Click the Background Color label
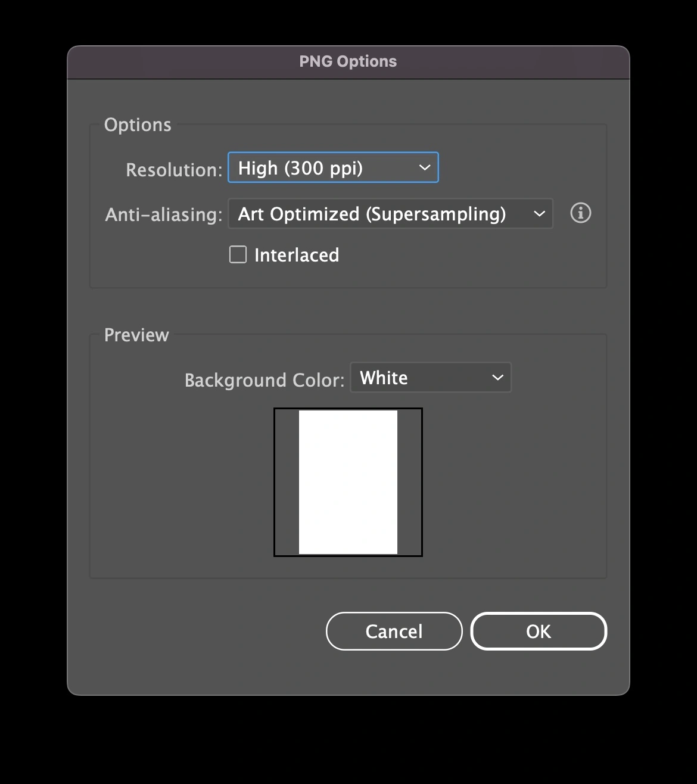Viewport: 697px width, 784px height. (265, 380)
